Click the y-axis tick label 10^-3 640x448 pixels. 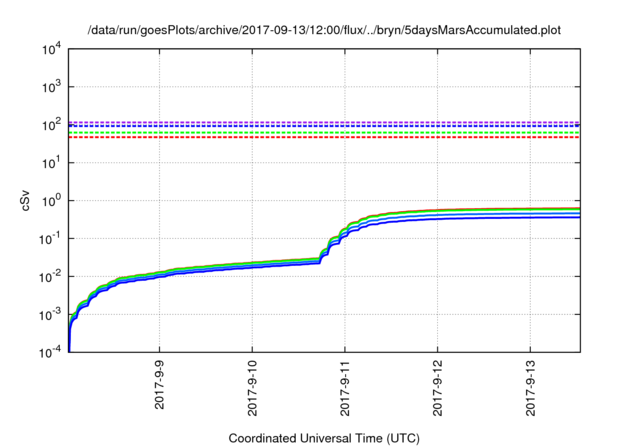[50, 315]
